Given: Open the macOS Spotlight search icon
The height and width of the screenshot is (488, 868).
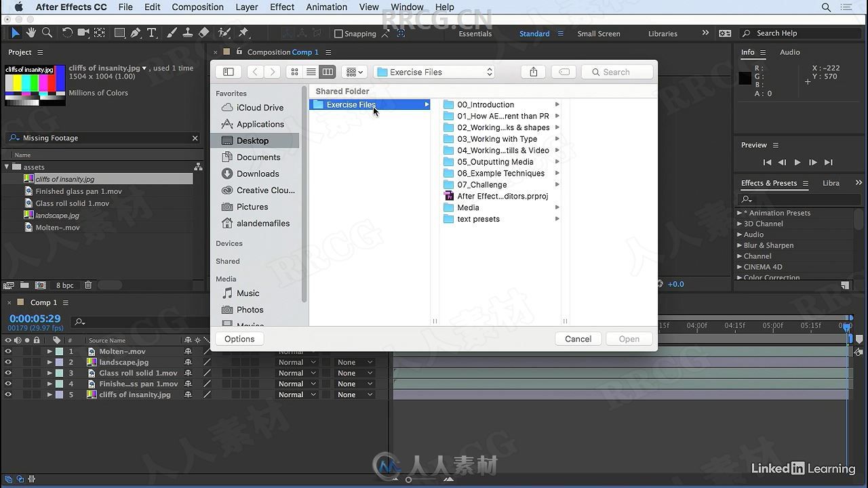Looking at the screenshot, I should (x=826, y=7).
